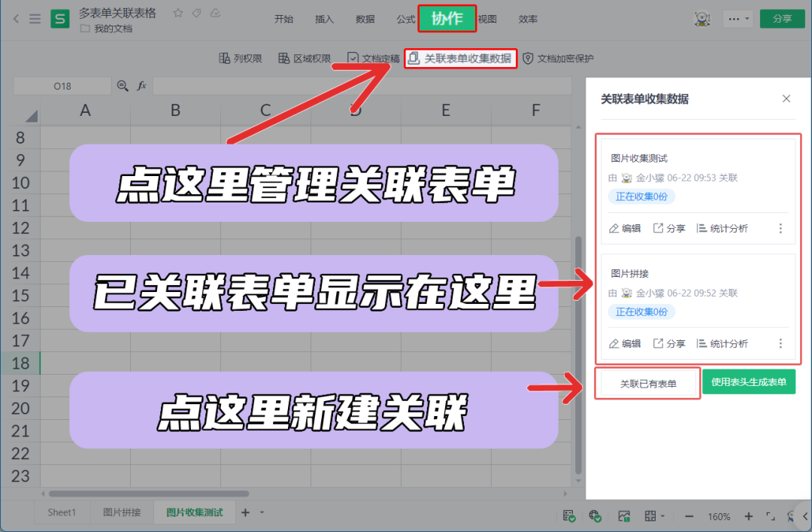Click the 关联已有表单 button

647,382
